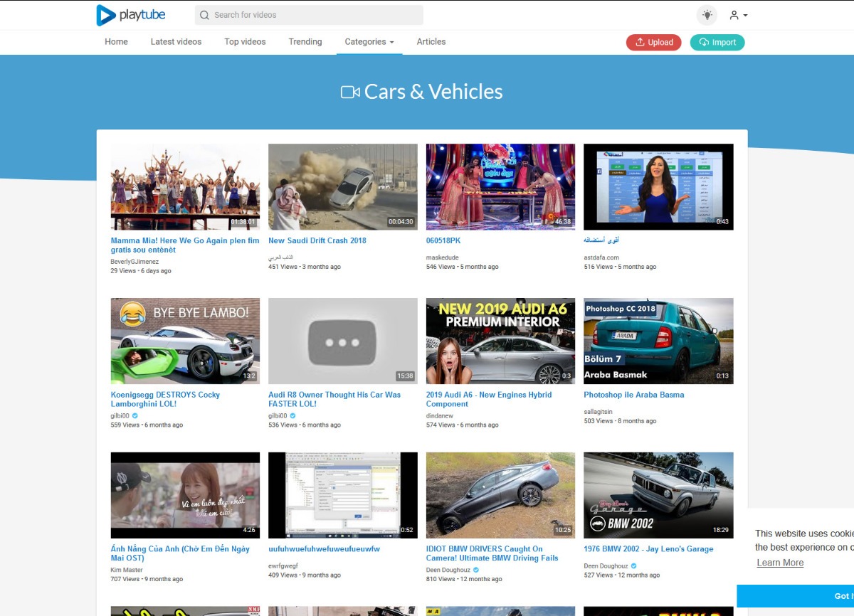This screenshot has width=854, height=616.
Task: Click the search magnifier icon
Action: [205, 15]
